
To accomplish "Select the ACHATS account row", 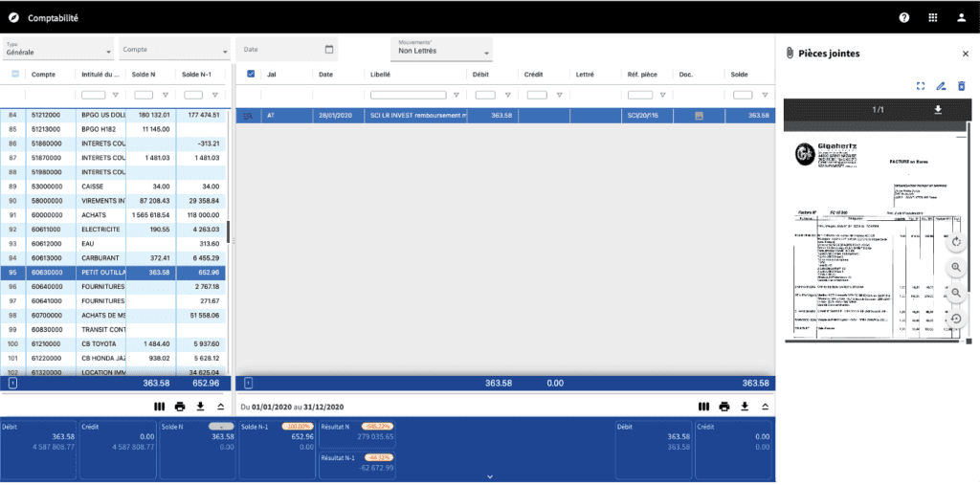I will [x=115, y=215].
